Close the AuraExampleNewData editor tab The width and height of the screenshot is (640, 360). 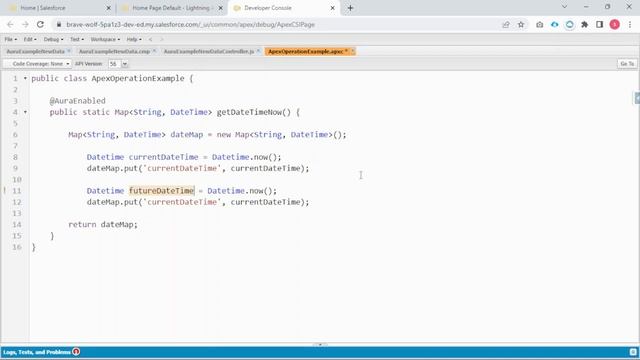point(69,51)
